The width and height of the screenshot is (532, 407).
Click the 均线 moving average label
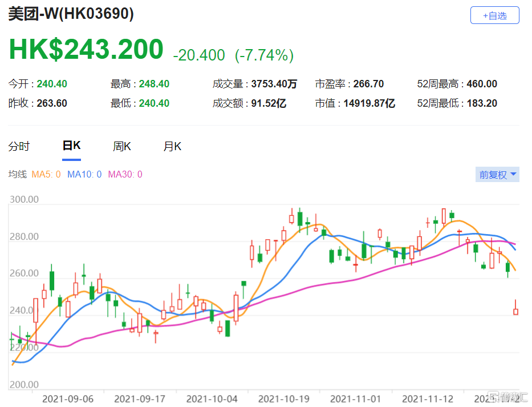(x=17, y=174)
